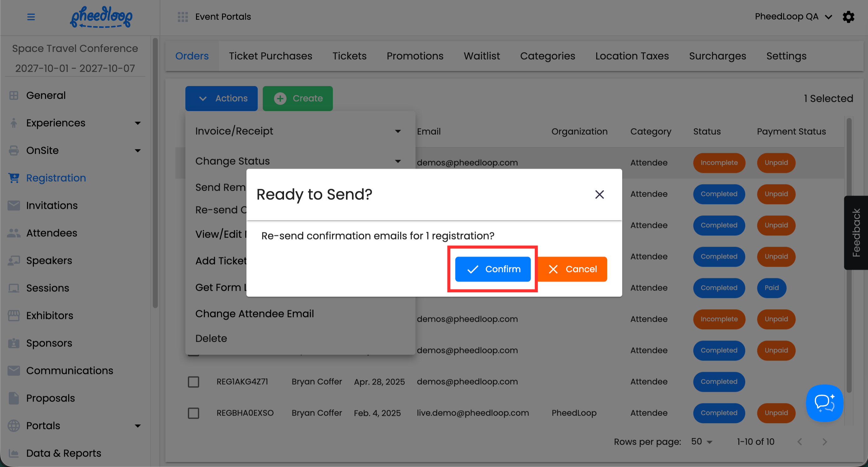This screenshot has height=467, width=868.
Task: Expand the Experiences sidebar section
Action: [x=137, y=123]
